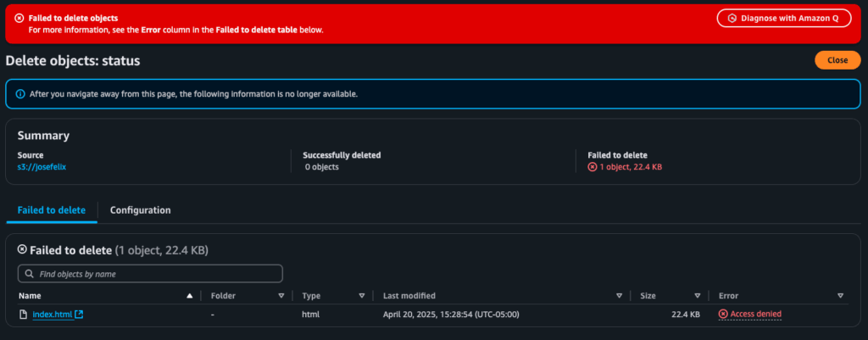The image size is (868, 340).
Task: Sort by the Type column arrow
Action: [x=362, y=296]
